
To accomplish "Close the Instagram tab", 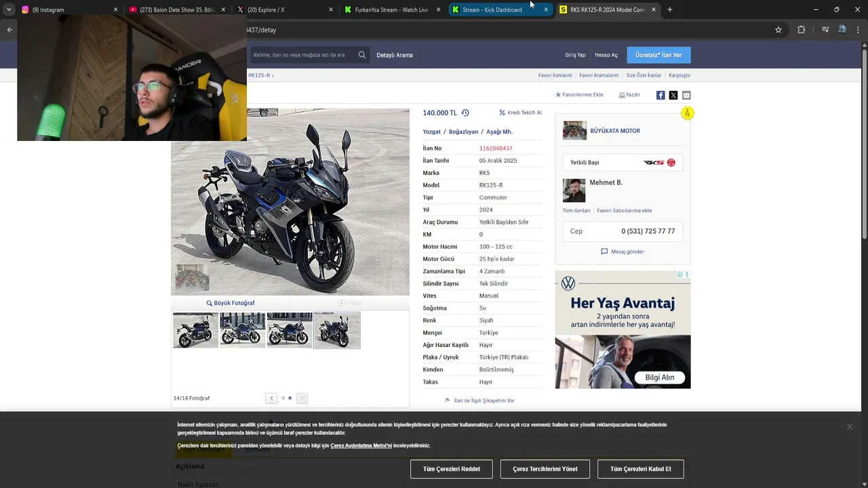I will [115, 9].
